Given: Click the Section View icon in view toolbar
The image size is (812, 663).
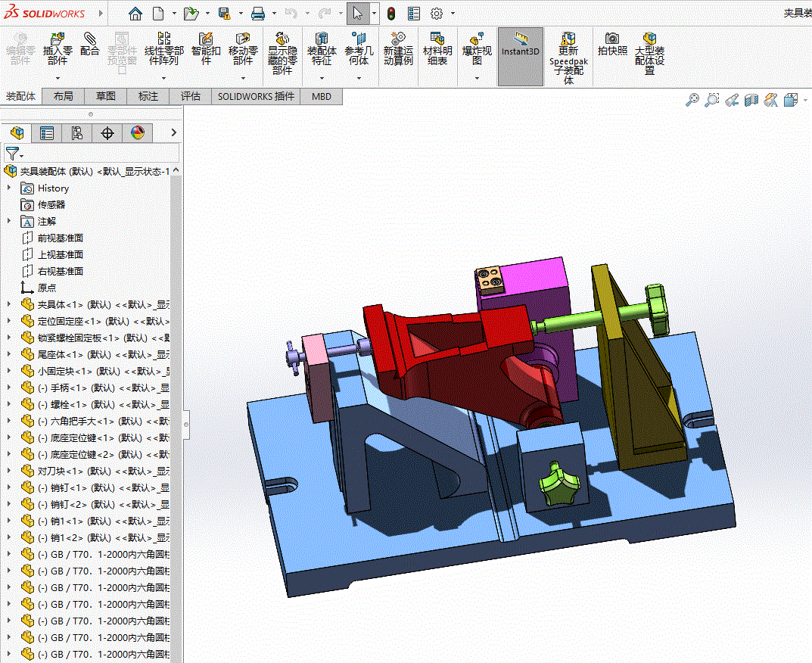Looking at the screenshot, I should click(751, 99).
